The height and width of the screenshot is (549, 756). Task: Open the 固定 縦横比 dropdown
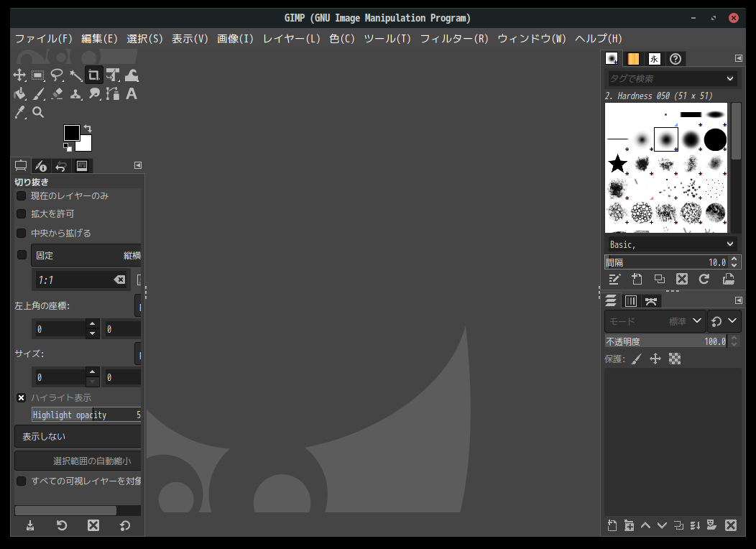86,255
